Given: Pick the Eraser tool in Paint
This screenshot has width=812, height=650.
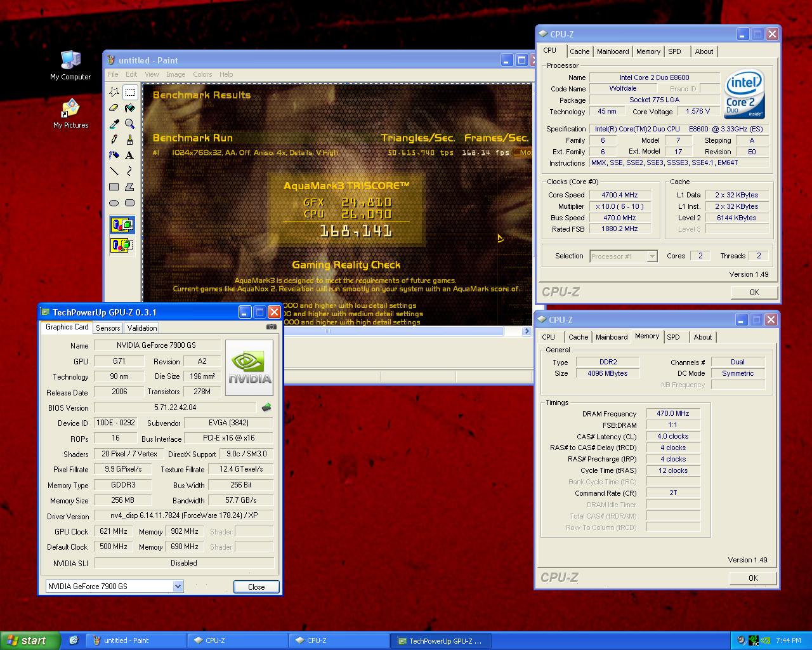Looking at the screenshot, I should 114,108.
